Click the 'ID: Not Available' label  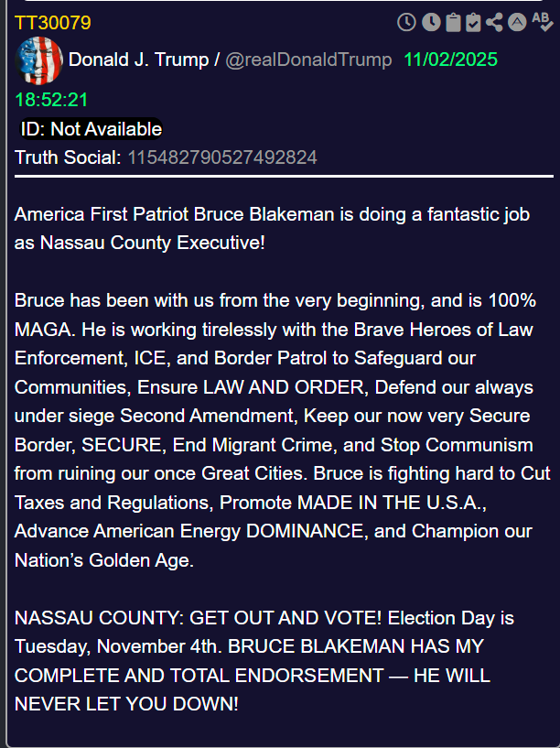click(x=91, y=129)
